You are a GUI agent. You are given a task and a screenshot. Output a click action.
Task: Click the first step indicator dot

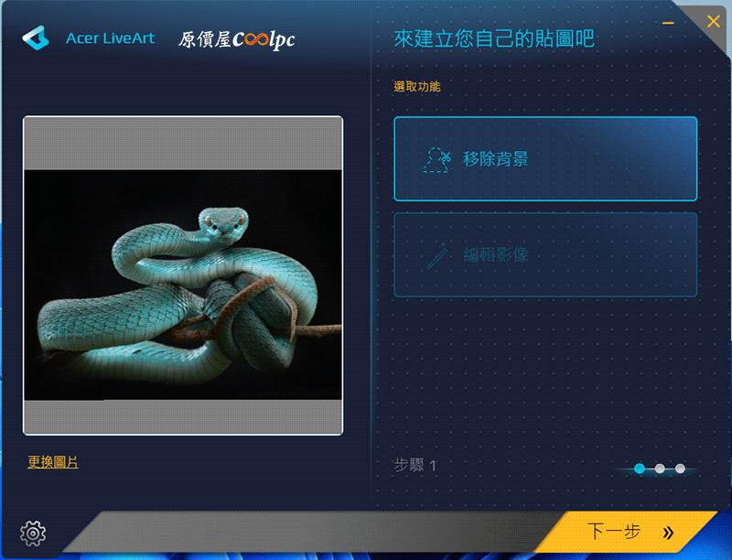point(640,468)
